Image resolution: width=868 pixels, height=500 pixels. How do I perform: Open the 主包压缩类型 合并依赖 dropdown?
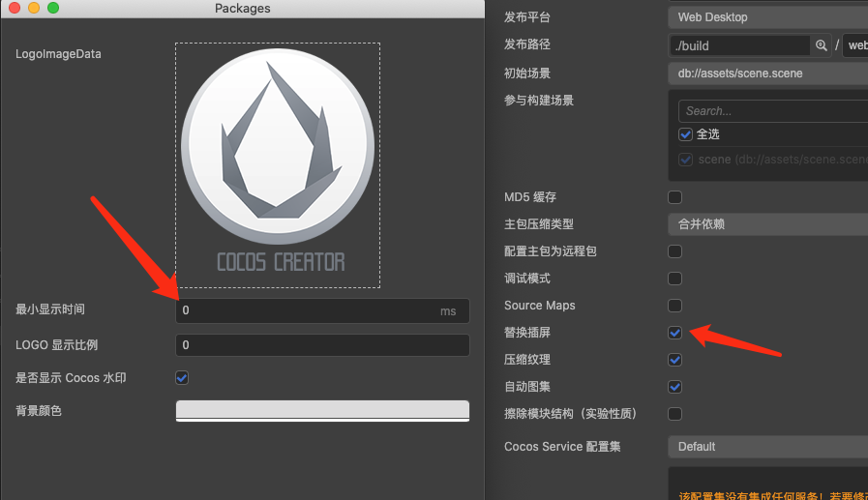click(x=767, y=224)
